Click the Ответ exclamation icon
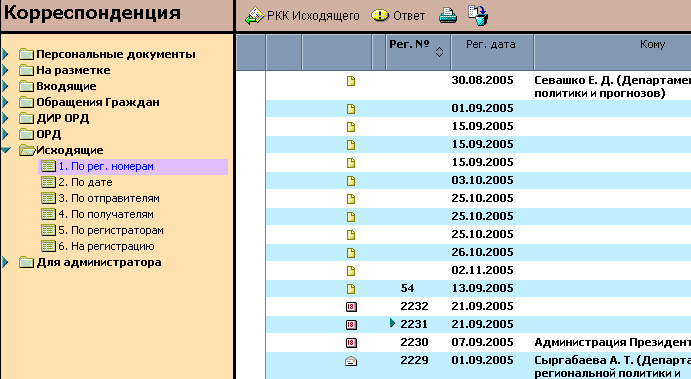 tap(380, 16)
